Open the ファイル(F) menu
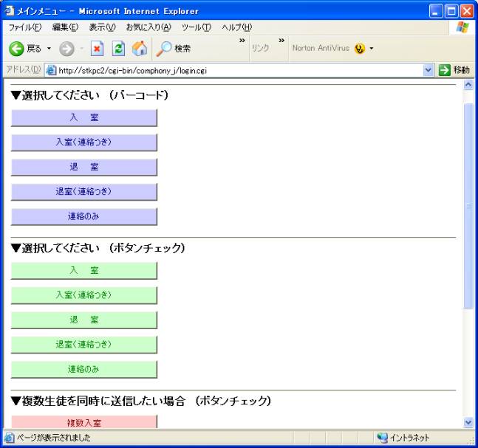The image size is (478, 448). coord(25,27)
